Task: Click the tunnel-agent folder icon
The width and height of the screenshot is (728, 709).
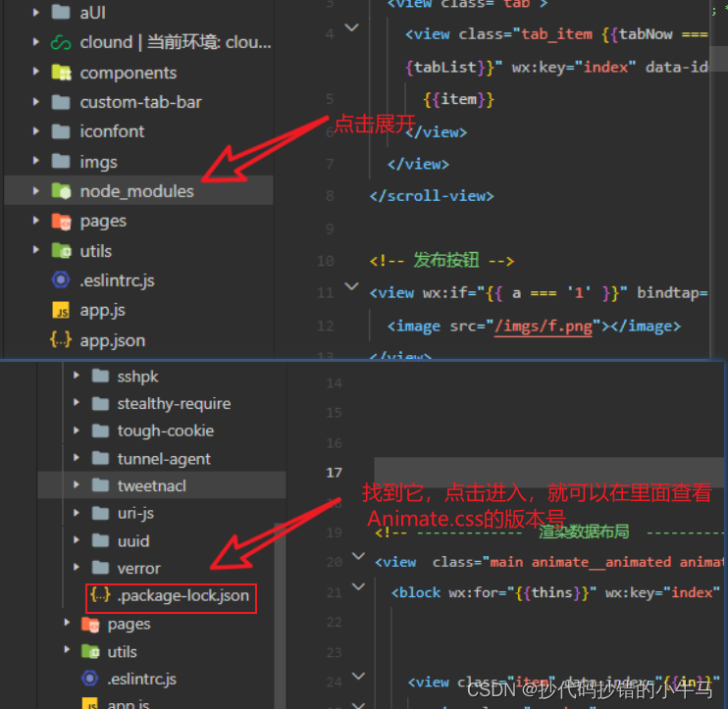Action: (x=100, y=458)
